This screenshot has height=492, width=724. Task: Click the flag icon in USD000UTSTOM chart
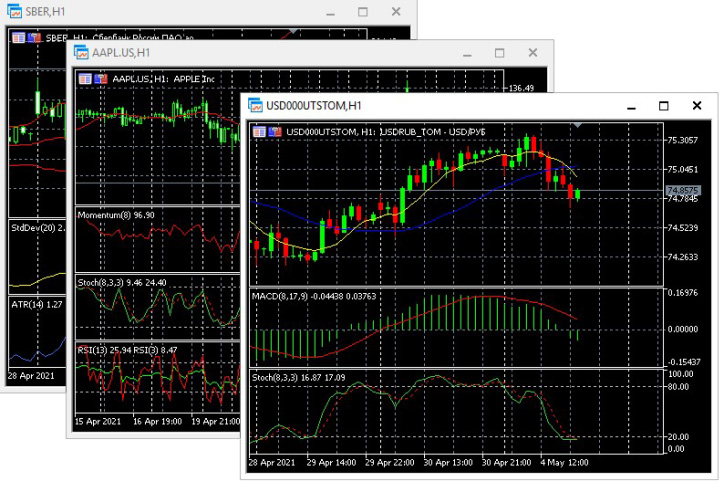275,132
